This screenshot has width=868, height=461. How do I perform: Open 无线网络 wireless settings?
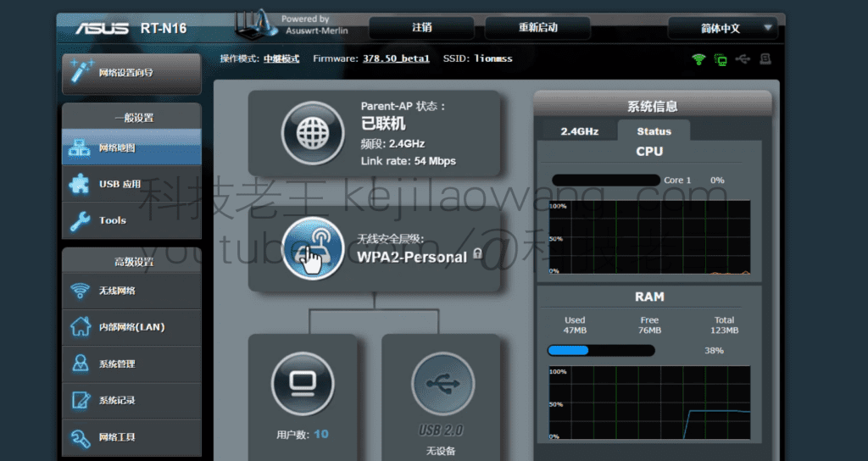point(131,291)
